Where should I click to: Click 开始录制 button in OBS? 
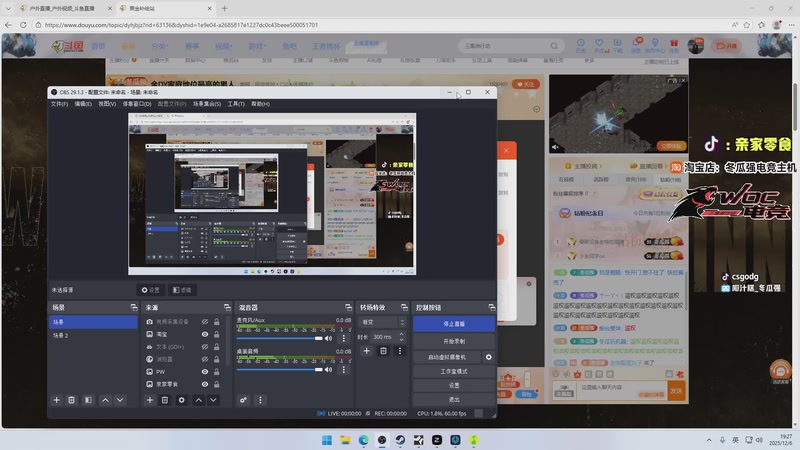[454, 341]
